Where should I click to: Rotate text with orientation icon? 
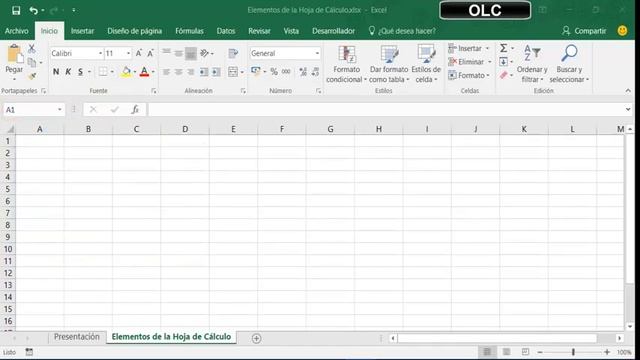[x=204, y=53]
